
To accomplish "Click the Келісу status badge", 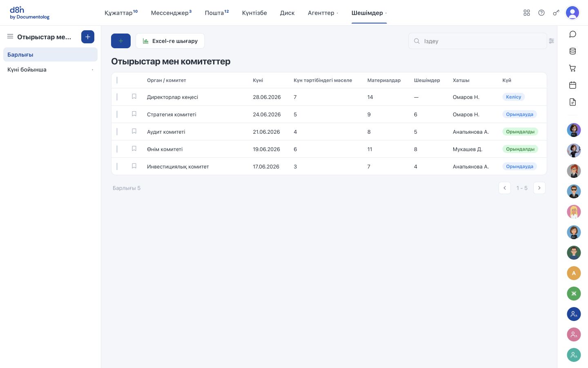I will [x=514, y=97].
